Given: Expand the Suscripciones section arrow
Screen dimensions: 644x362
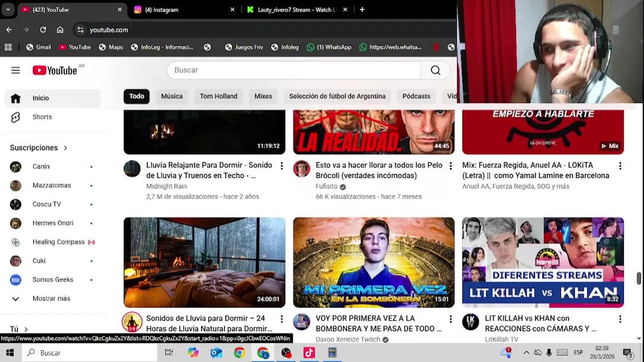Looking at the screenshot, I should (65, 148).
